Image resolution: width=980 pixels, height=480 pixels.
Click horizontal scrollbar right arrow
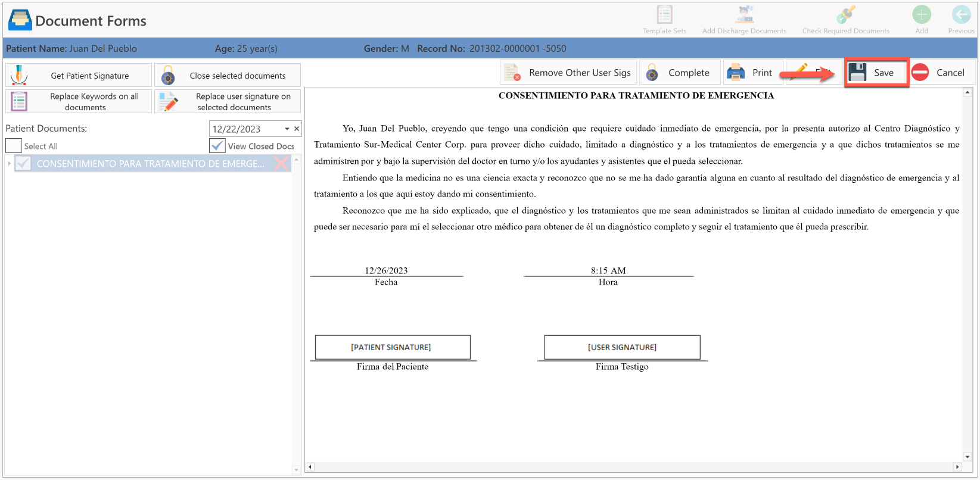click(x=957, y=467)
